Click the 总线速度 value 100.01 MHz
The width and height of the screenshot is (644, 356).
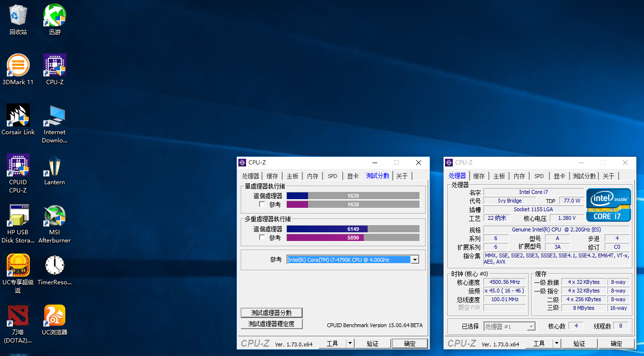tap(505, 299)
